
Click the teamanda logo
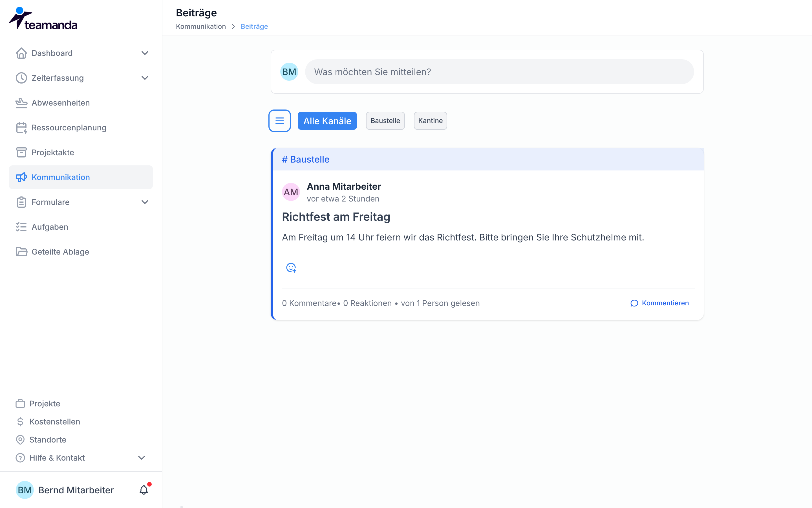point(43,18)
